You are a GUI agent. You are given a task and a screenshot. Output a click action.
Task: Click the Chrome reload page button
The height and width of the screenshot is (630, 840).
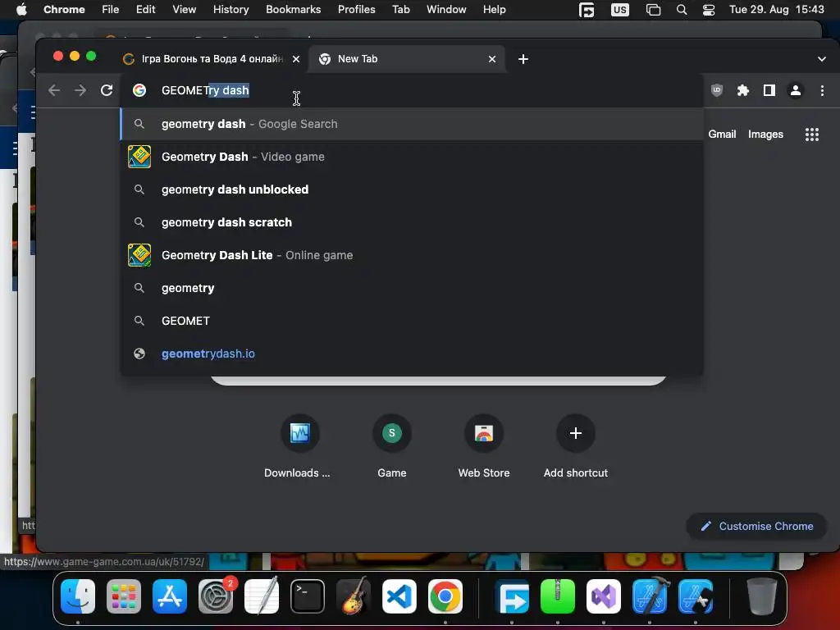click(107, 90)
